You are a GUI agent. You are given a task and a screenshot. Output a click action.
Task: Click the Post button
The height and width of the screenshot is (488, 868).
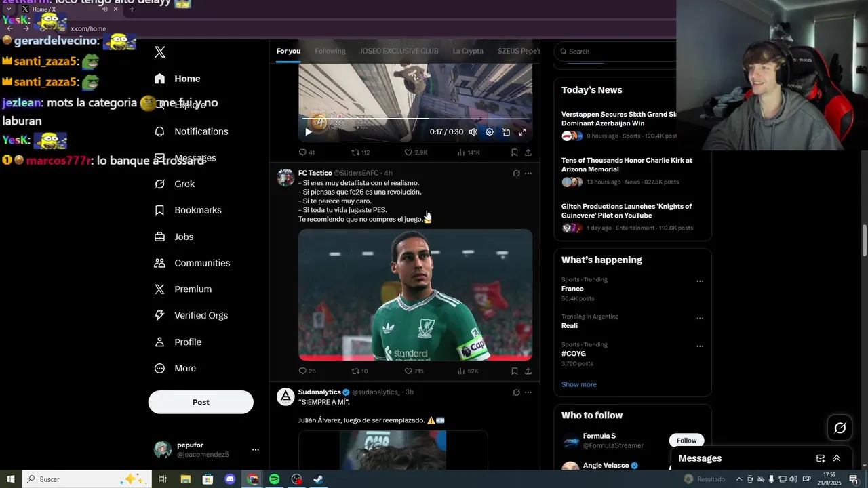[201, 402]
